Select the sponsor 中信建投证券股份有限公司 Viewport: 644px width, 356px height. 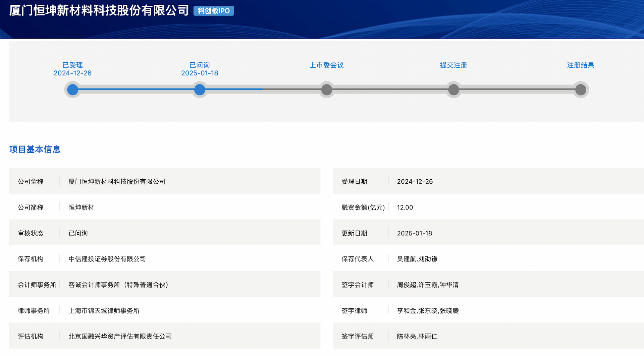pos(107,259)
